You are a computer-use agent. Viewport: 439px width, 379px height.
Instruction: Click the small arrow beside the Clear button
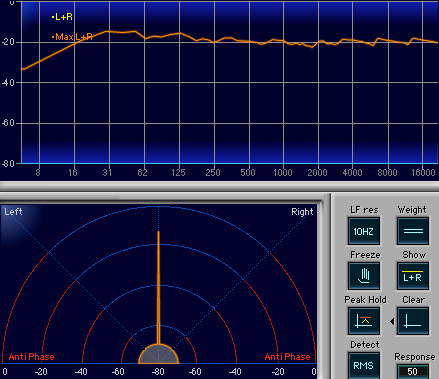click(x=392, y=321)
